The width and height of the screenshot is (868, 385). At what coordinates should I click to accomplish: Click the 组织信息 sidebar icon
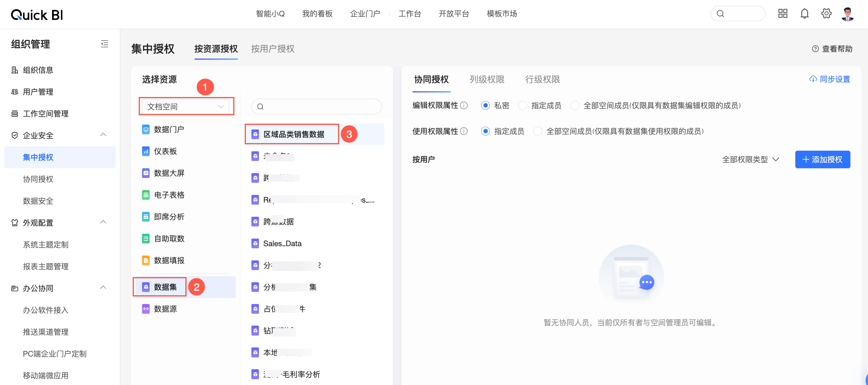tap(15, 70)
